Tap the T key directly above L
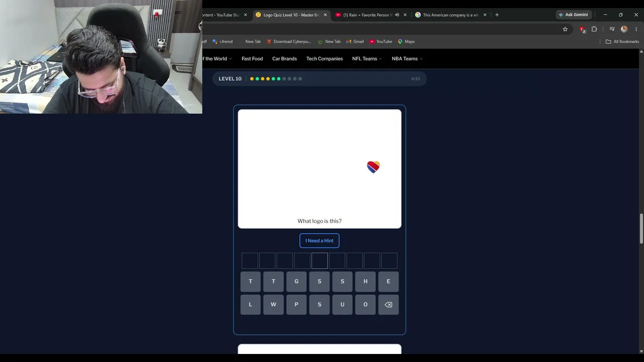Image resolution: width=644 pixels, height=362 pixels. pos(251,282)
